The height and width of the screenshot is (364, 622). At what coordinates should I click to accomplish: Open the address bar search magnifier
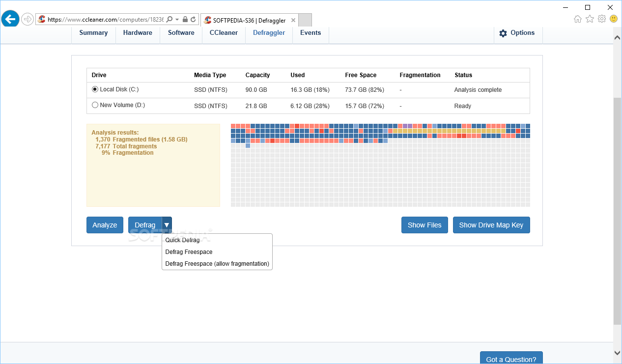coord(169,20)
